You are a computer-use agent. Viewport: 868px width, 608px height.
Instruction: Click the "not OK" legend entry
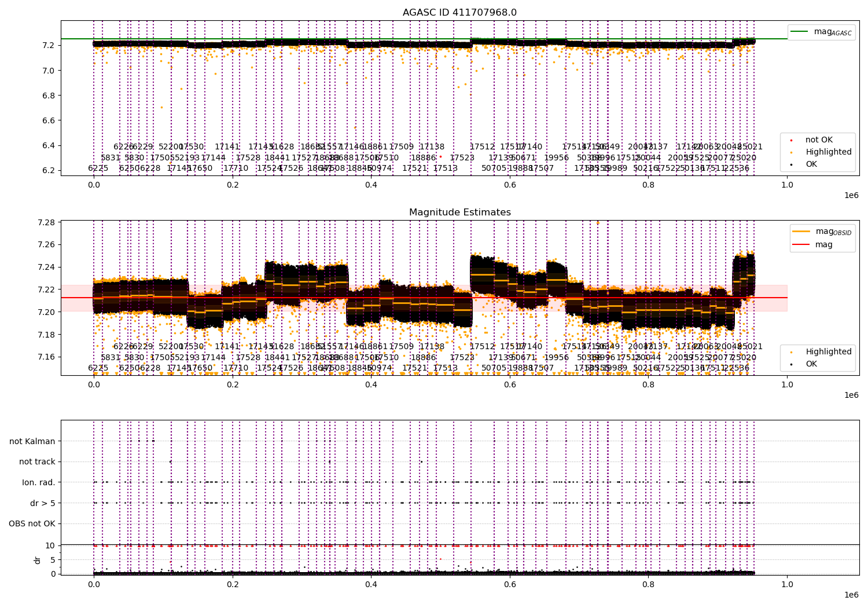[819, 140]
